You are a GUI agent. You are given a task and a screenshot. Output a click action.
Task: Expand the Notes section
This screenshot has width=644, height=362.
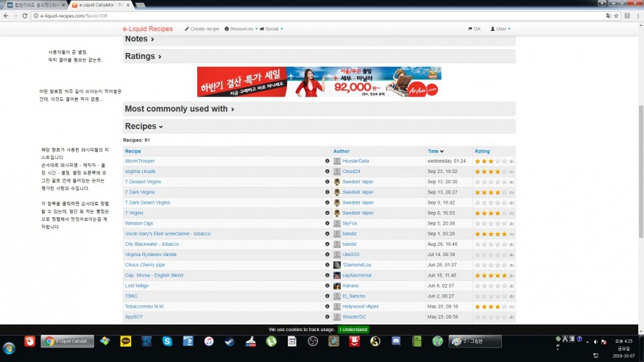click(x=319, y=39)
